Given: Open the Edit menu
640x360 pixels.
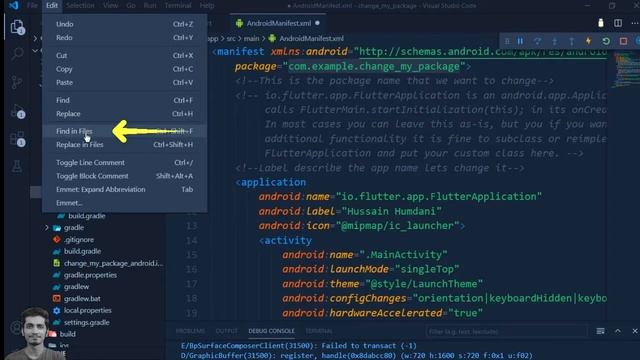Looking at the screenshot, I should [x=52, y=5].
